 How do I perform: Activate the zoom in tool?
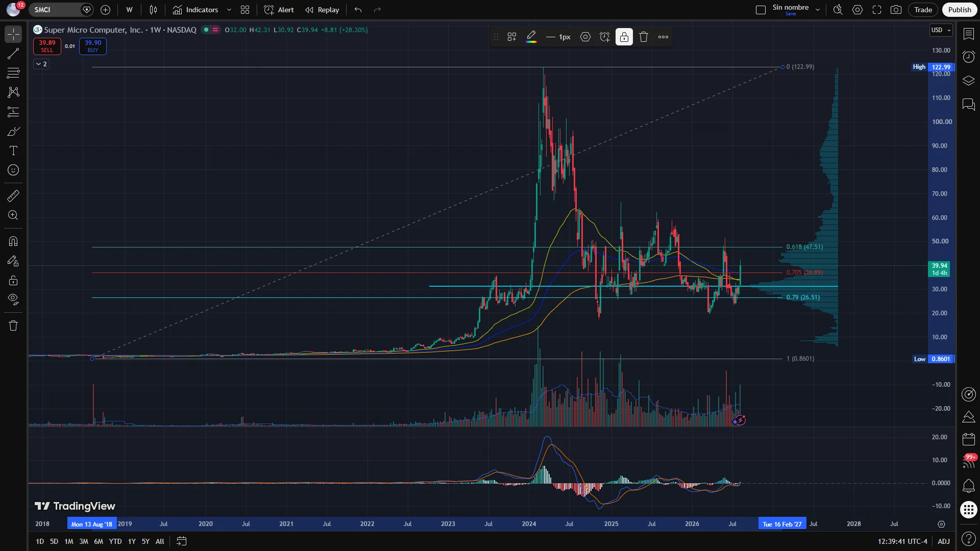[13, 215]
